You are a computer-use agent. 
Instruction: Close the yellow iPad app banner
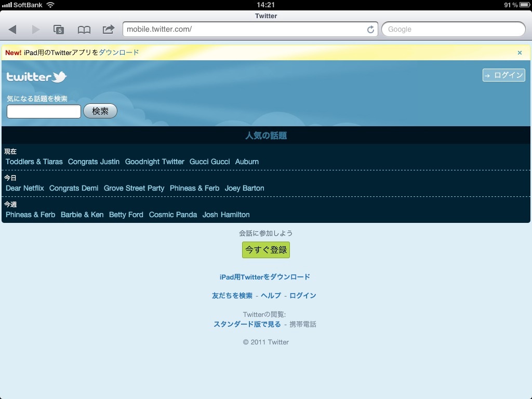[520, 52]
